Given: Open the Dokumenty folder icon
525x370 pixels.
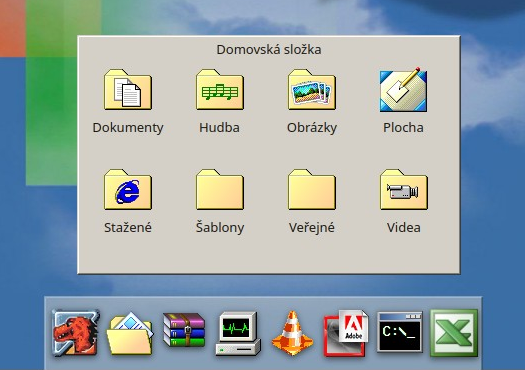Looking at the screenshot, I should click(128, 89).
